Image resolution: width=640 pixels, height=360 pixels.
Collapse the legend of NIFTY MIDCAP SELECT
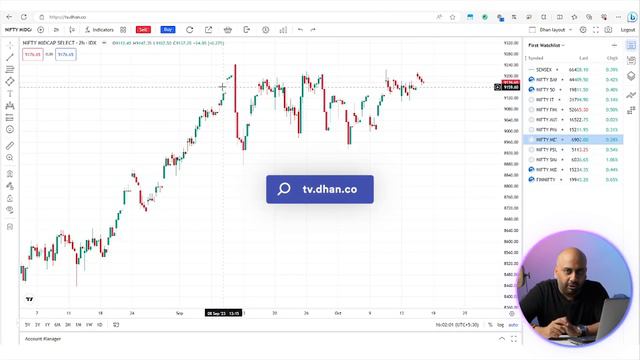(x=104, y=43)
